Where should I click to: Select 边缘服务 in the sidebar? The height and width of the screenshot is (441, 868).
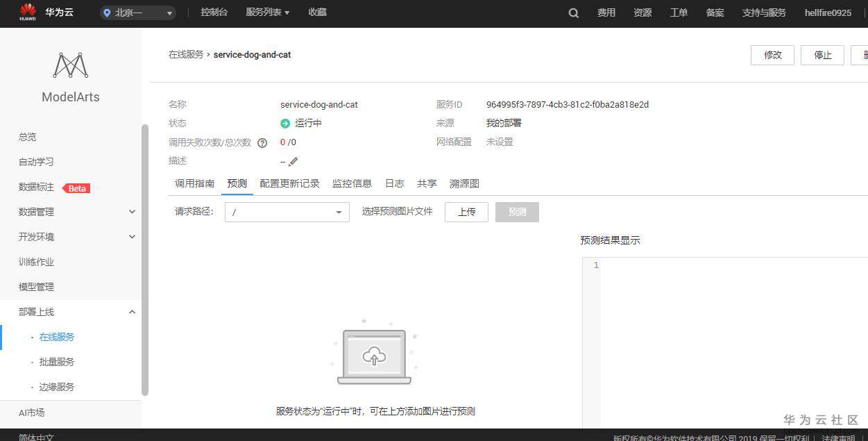57,387
